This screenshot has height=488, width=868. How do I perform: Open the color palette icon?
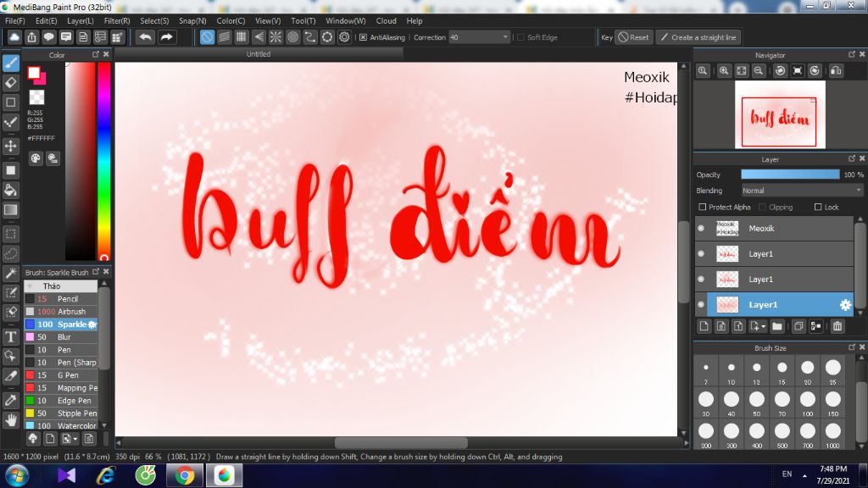tap(36, 158)
